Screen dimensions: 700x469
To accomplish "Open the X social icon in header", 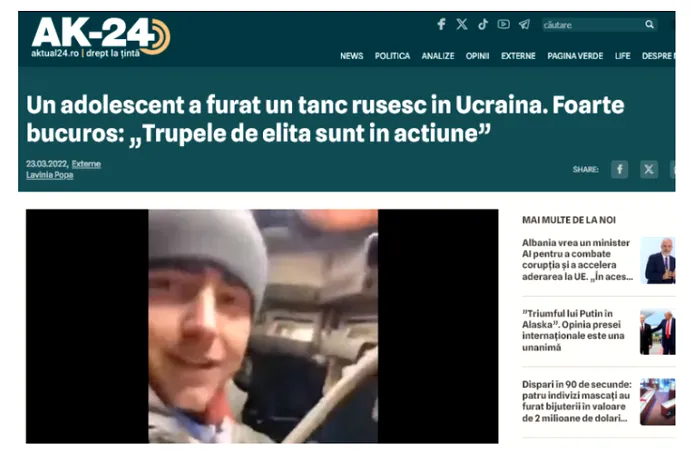I will (x=462, y=24).
